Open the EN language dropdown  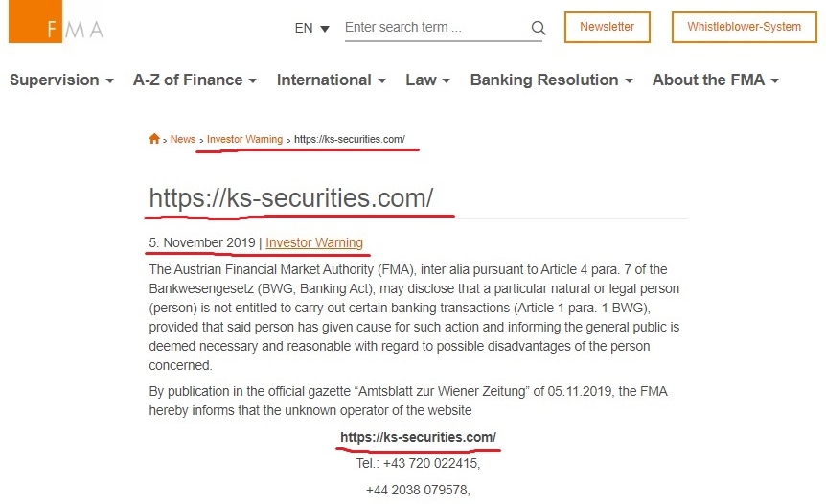click(311, 28)
